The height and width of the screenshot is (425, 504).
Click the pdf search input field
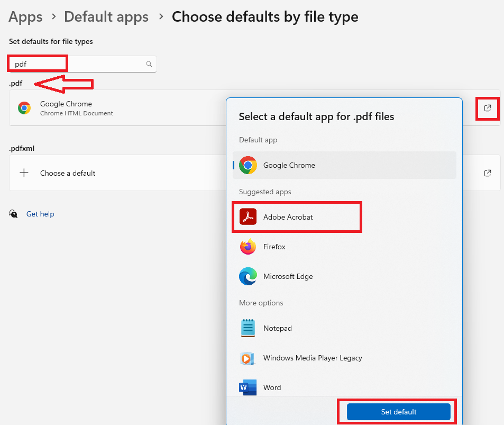(x=83, y=64)
